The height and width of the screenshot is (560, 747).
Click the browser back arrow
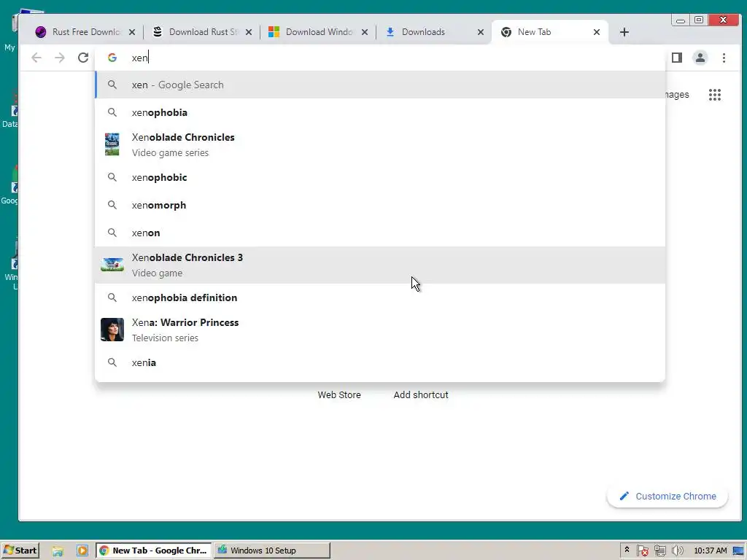(36, 58)
